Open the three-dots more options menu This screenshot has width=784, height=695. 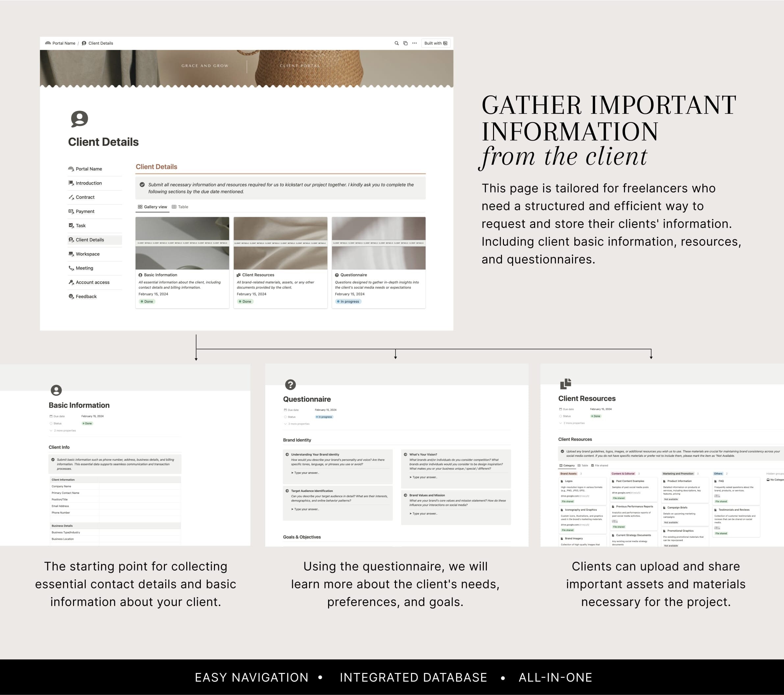[414, 43]
